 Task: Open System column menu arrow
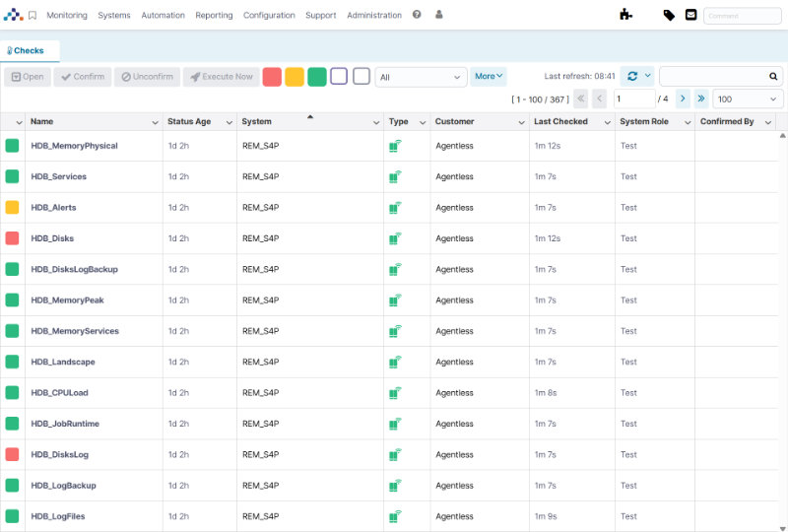point(376,122)
